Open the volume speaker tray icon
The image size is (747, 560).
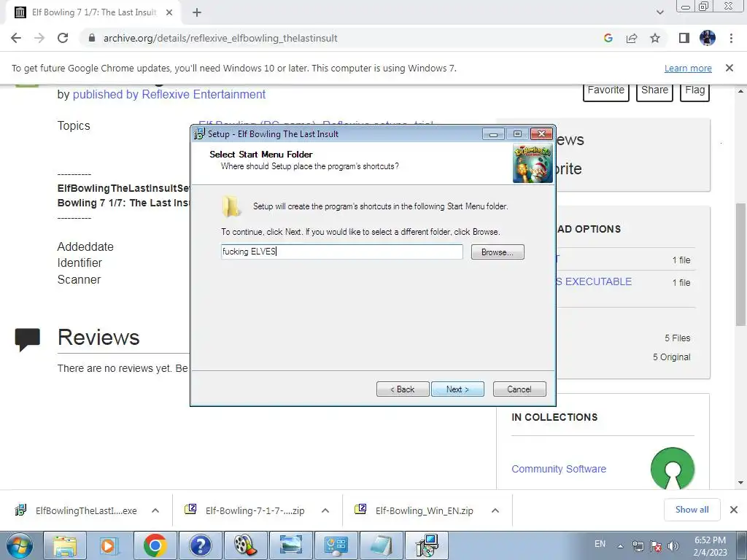coord(673,546)
